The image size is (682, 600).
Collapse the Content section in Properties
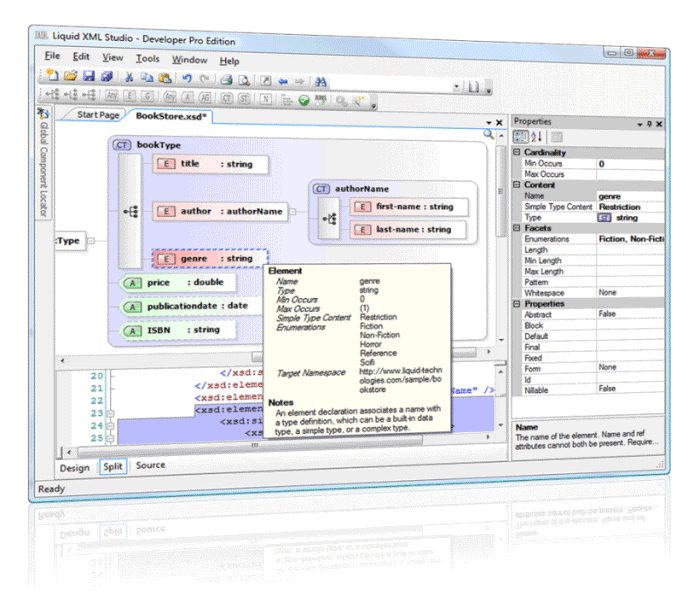(x=517, y=184)
